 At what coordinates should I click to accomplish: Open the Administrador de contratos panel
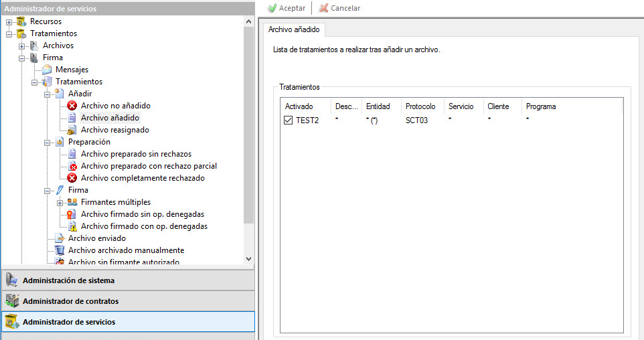tap(127, 301)
